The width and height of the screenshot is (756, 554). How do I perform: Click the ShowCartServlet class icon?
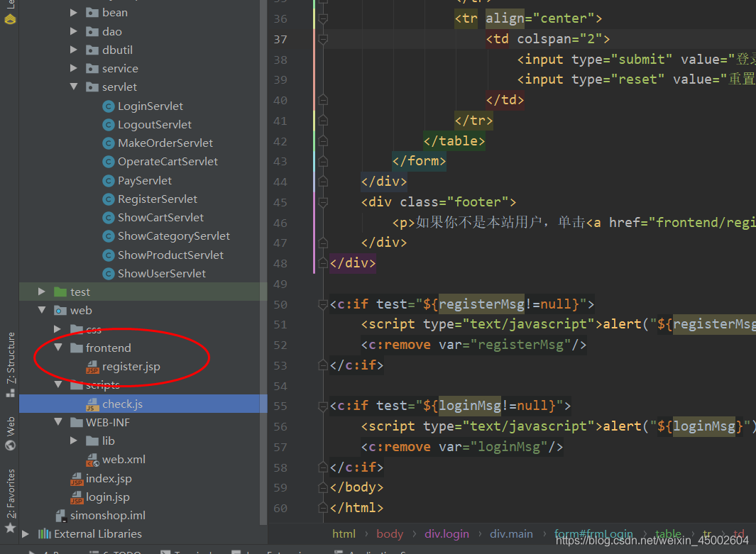click(109, 218)
